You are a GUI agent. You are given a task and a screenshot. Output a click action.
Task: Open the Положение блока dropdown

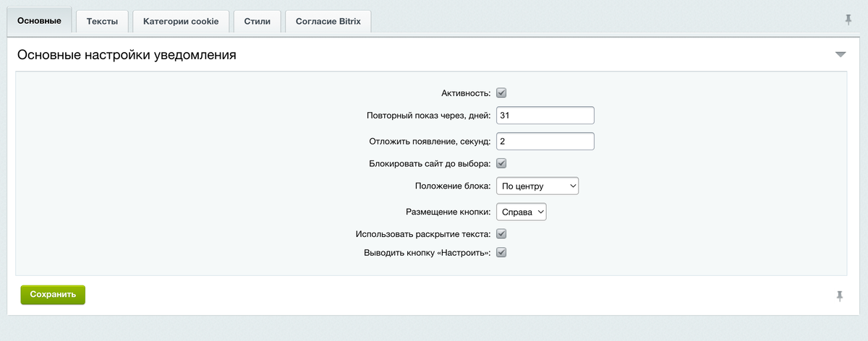coord(537,186)
